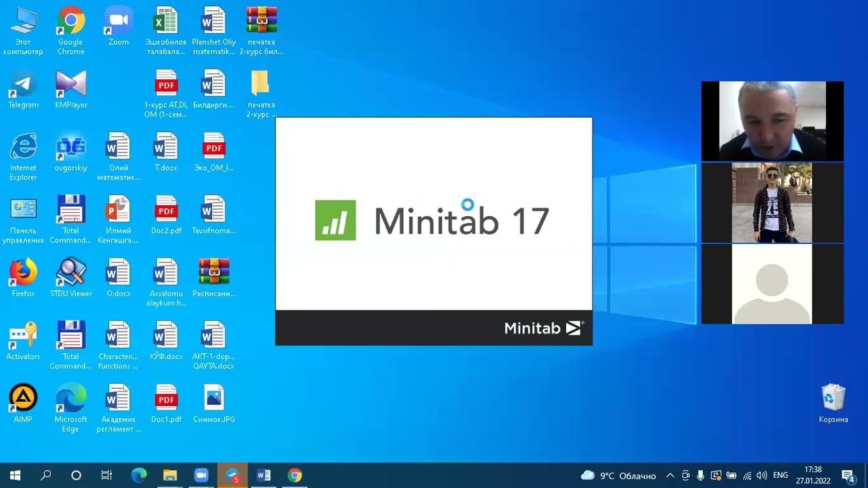Image resolution: width=868 pixels, height=488 pixels.
Task: Select the Doc2.pdf file icon
Action: 166,216
